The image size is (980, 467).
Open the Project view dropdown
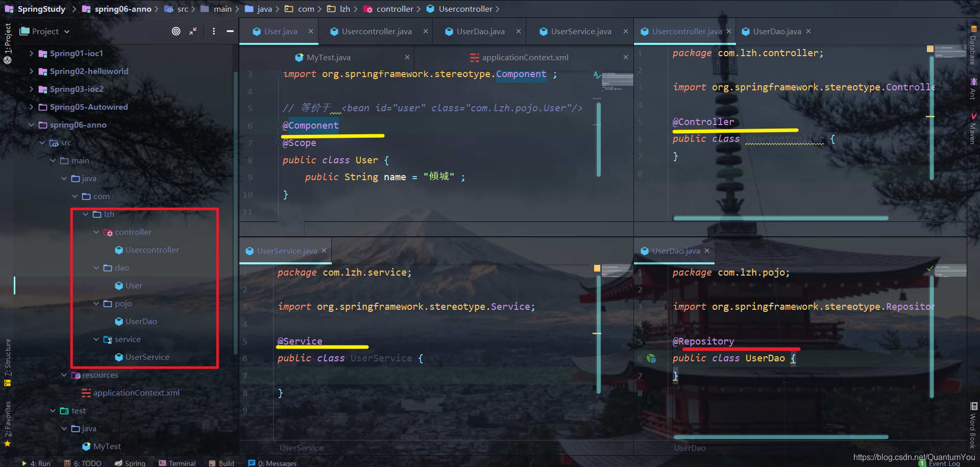coord(45,31)
